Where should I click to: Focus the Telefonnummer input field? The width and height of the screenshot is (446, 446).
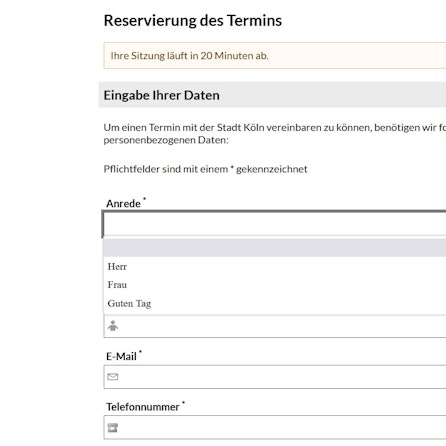tap(275, 427)
